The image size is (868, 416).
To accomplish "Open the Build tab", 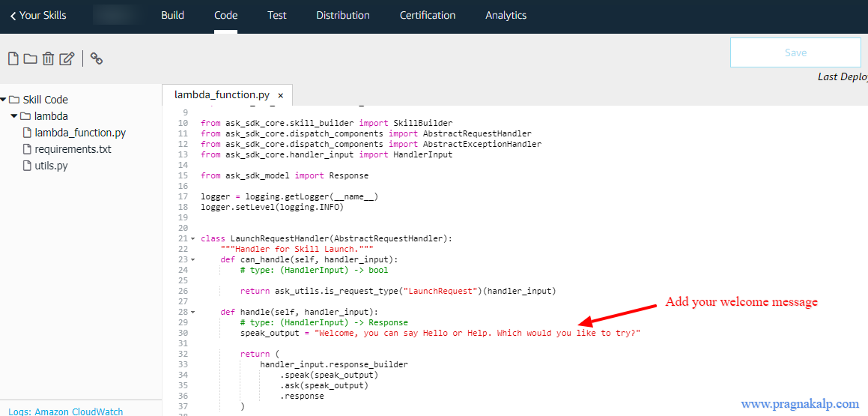I will 172,15.
